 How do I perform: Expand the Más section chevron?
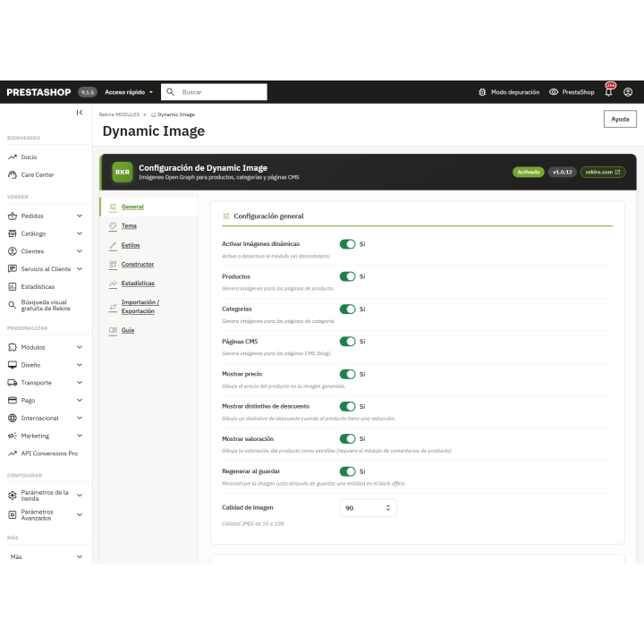[80, 556]
